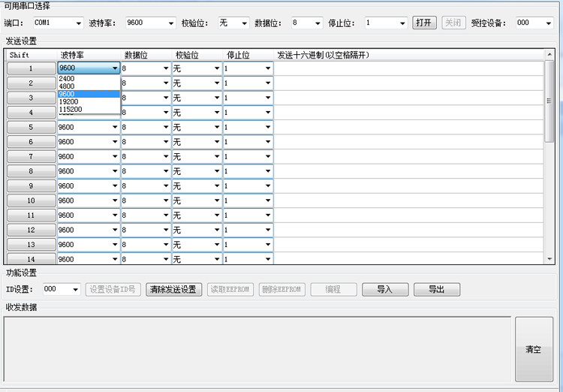Click the table's vertical scrollbar thumb

coord(549,101)
